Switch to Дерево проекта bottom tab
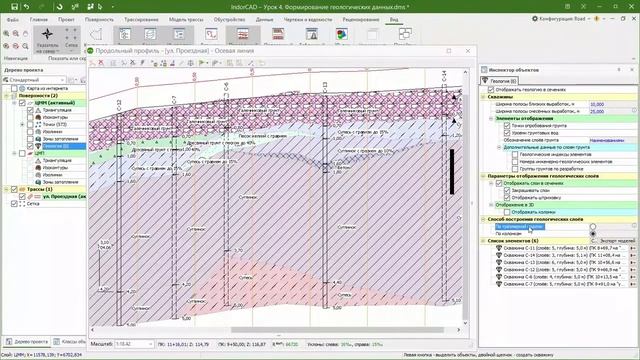The image size is (640, 360). (27, 342)
